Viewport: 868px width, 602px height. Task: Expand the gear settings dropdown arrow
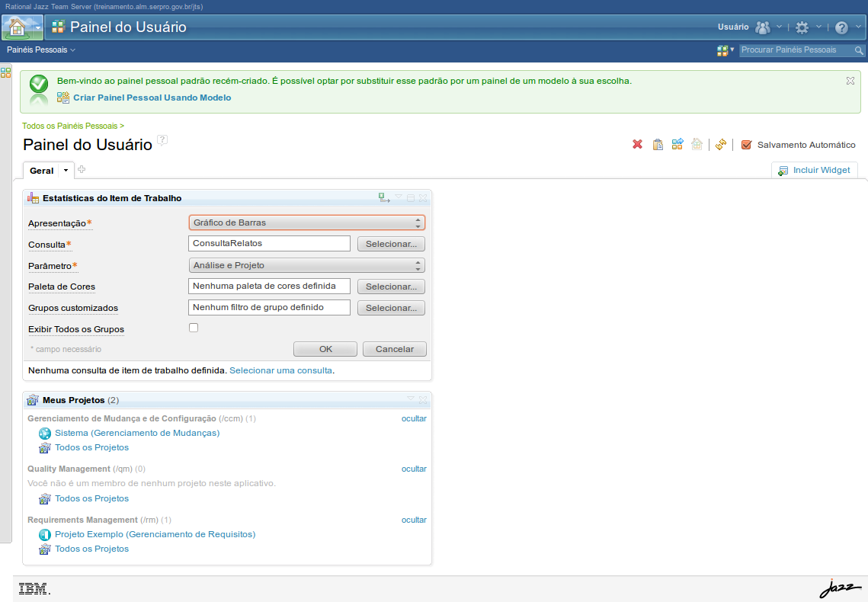coord(818,27)
